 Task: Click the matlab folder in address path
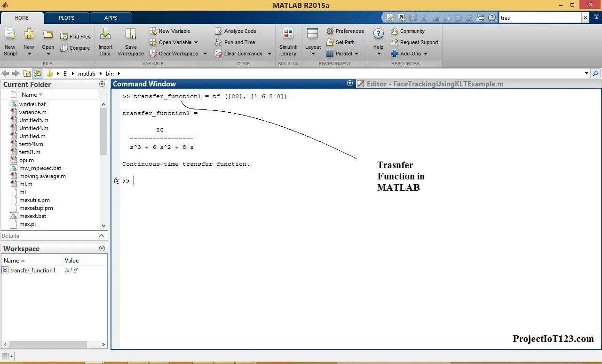tap(87, 74)
